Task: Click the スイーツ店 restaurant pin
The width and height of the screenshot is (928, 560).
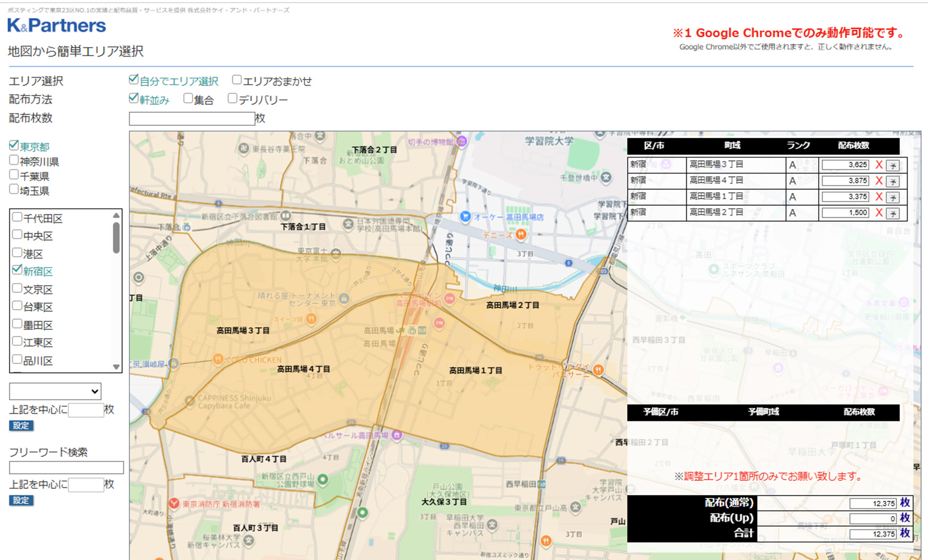Action: click(311, 318)
